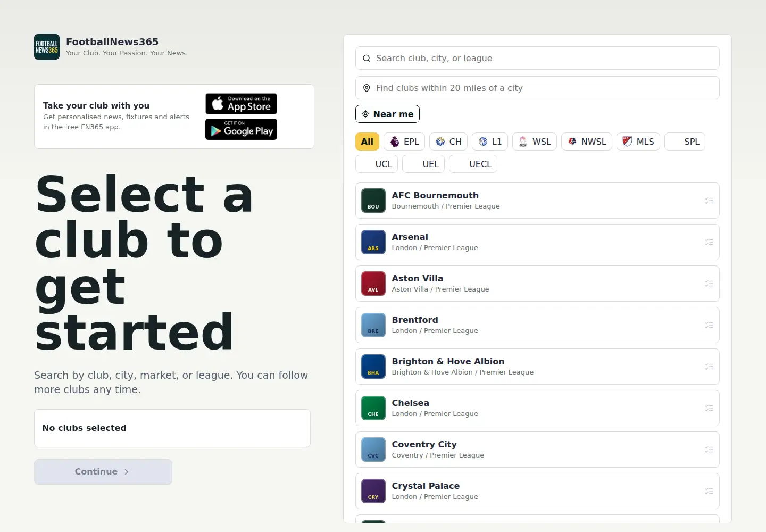
Task: Click the FootballNews365 logo icon
Action: pyautogui.click(x=47, y=47)
